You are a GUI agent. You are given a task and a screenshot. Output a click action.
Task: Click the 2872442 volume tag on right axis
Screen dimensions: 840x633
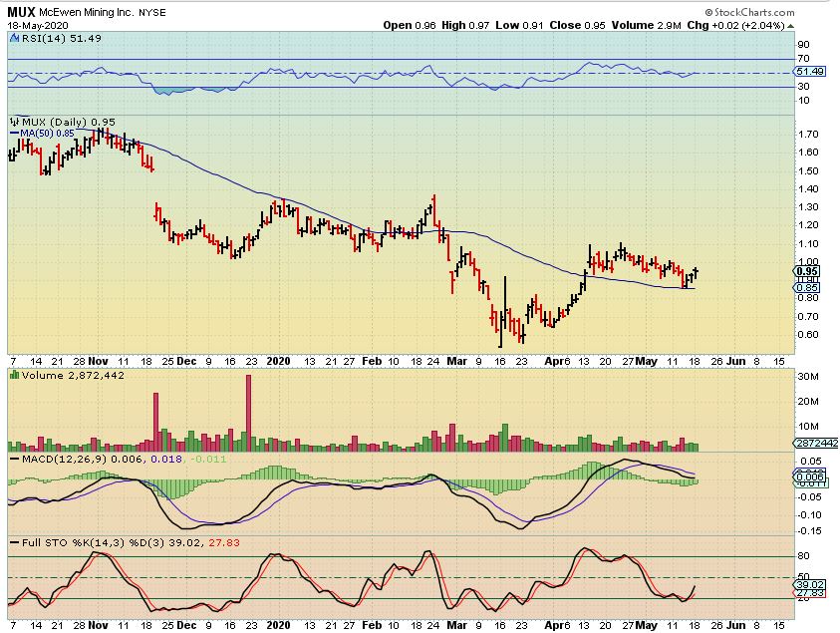pos(816,444)
